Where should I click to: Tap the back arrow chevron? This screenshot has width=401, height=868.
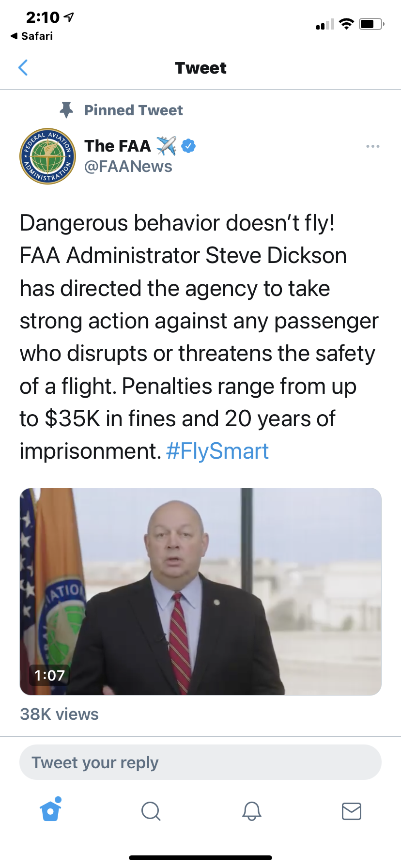click(x=23, y=68)
